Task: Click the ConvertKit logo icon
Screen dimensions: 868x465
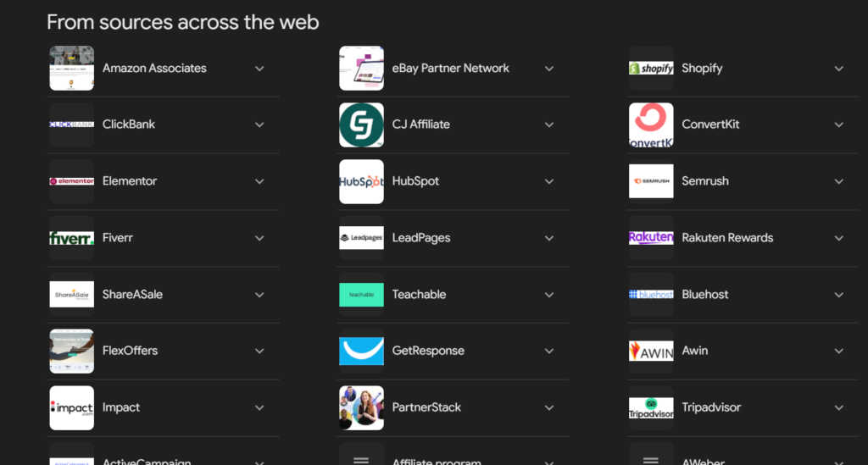Action: click(x=651, y=125)
